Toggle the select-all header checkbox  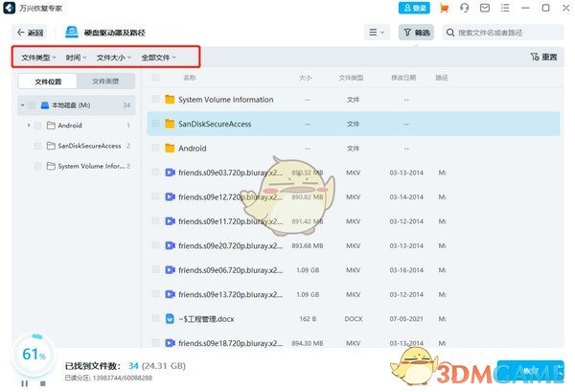coord(155,78)
